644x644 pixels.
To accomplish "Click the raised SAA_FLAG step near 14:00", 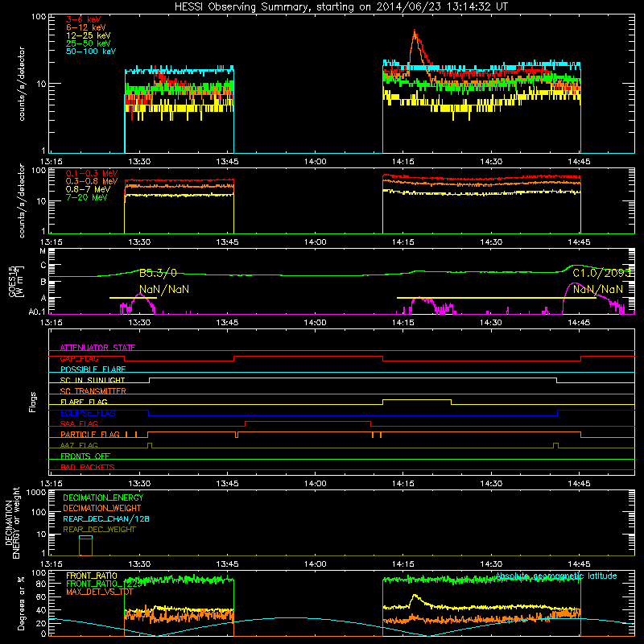I will coord(308,421).
